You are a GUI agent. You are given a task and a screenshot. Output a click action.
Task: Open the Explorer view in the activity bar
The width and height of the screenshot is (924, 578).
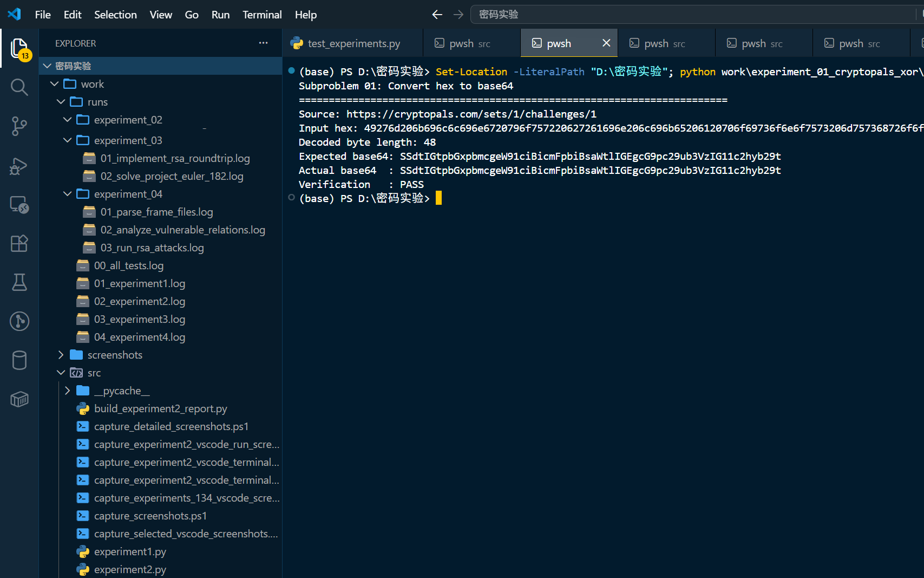(x=19, y=49)
